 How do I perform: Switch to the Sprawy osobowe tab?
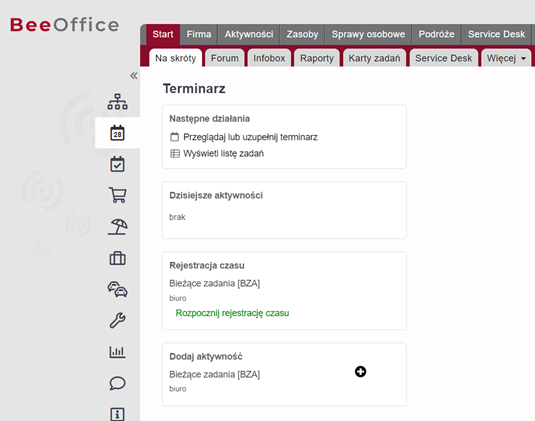(368, 34)
